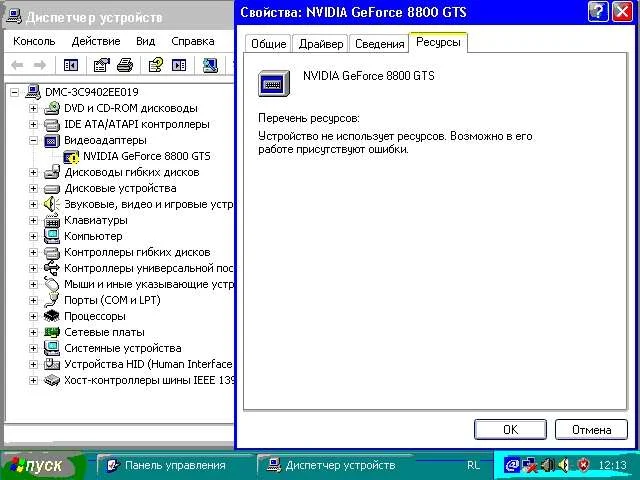Screen dimensions: 640x480
Task: Click OK in the properties dialog
Action: [510, 429]
